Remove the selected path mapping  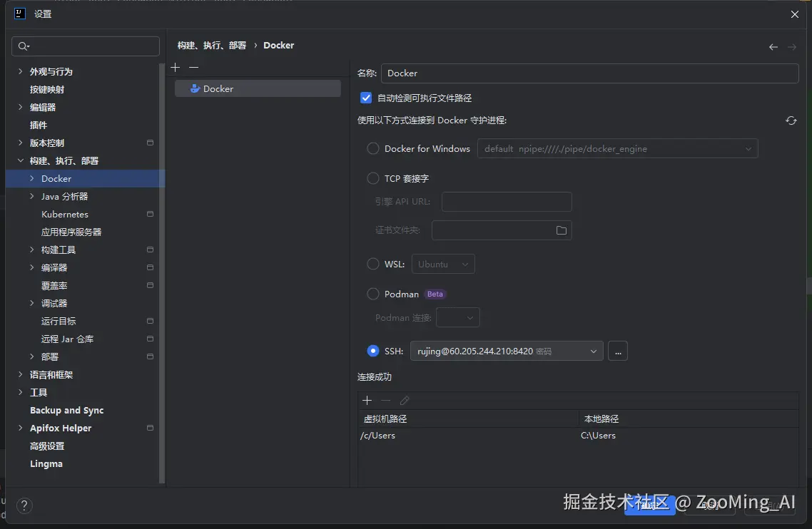386,400
